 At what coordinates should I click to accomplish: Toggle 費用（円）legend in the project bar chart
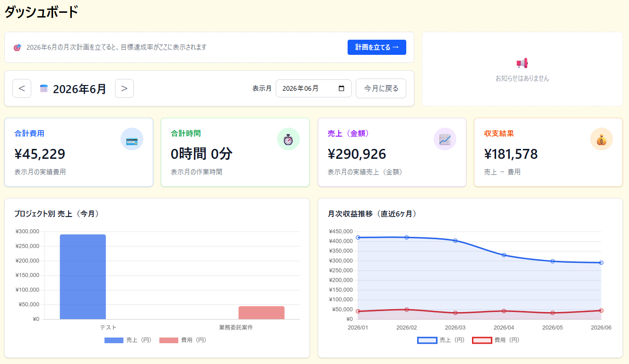[183, 340]
